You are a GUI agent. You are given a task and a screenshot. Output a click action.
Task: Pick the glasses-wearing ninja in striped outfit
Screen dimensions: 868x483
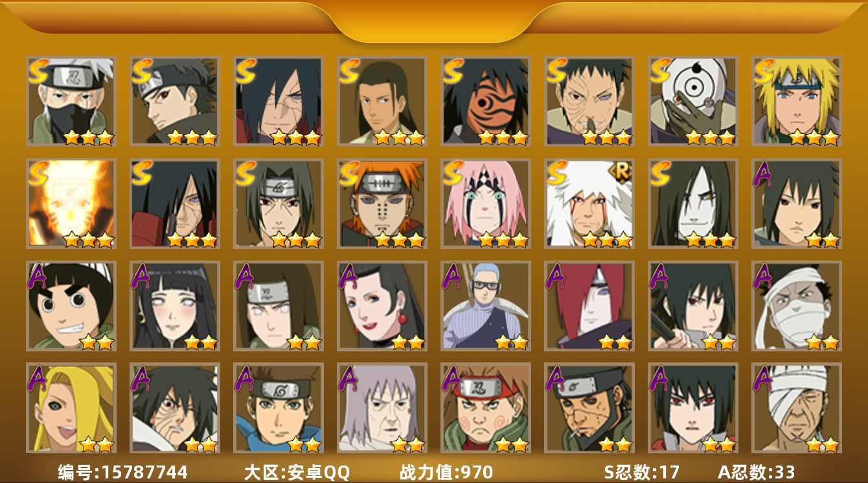[x=486, y=306]
